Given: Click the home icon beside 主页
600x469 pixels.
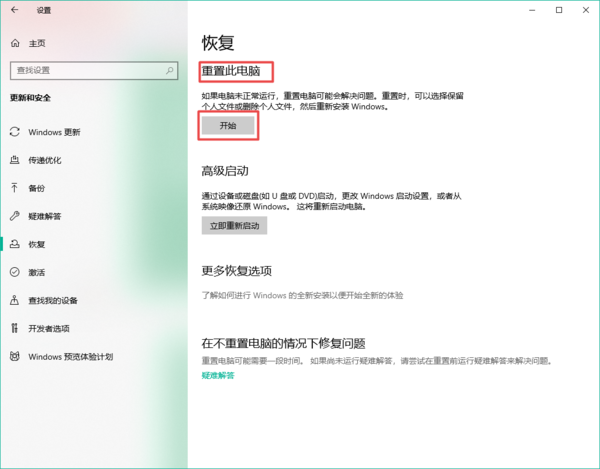Looking at the screenshot, I should click(x=15, y=43).
